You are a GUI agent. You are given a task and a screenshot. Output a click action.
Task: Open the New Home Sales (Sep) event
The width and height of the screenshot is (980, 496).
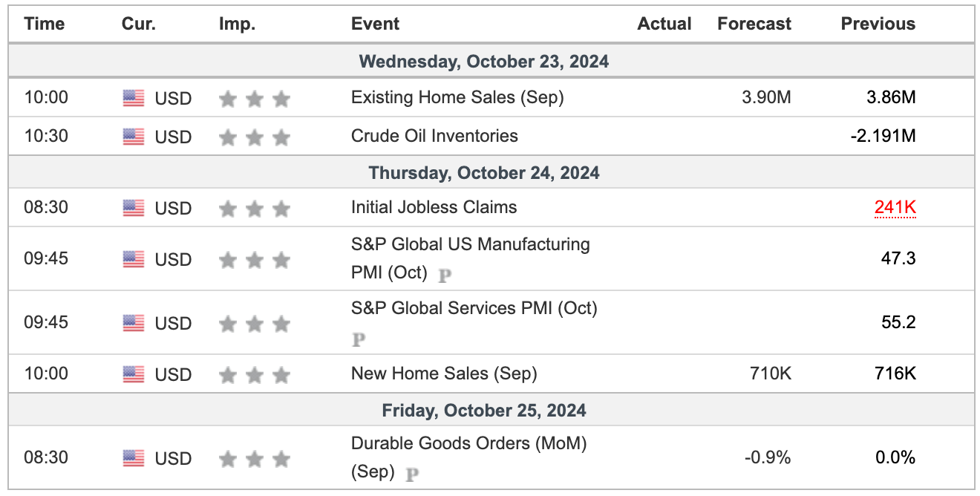pyautogui.click(x=444, y=373)
